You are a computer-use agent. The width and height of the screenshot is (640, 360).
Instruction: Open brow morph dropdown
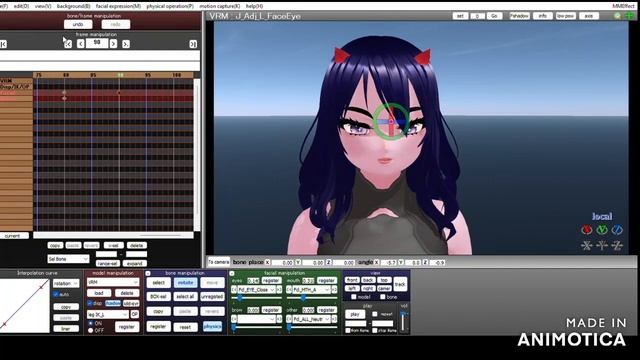(257, 319)
